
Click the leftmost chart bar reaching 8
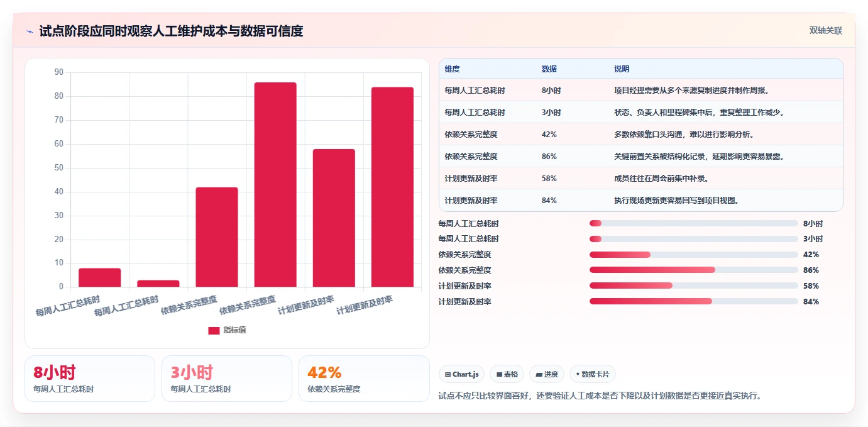[x=99, y=277]
